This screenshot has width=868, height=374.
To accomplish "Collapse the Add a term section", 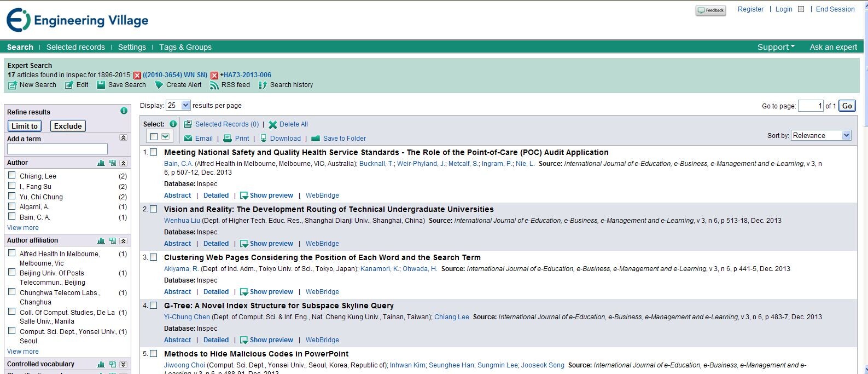I will tap(123, 138).
